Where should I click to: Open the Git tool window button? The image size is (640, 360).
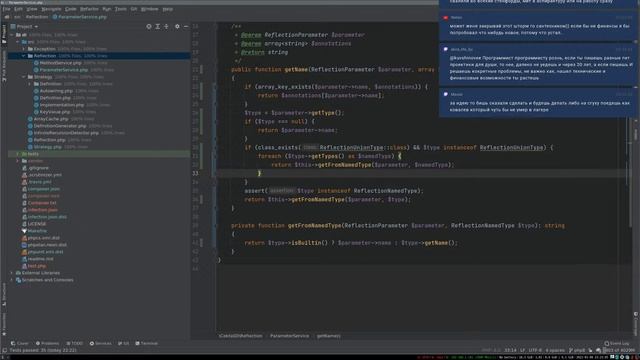[123, 343]
